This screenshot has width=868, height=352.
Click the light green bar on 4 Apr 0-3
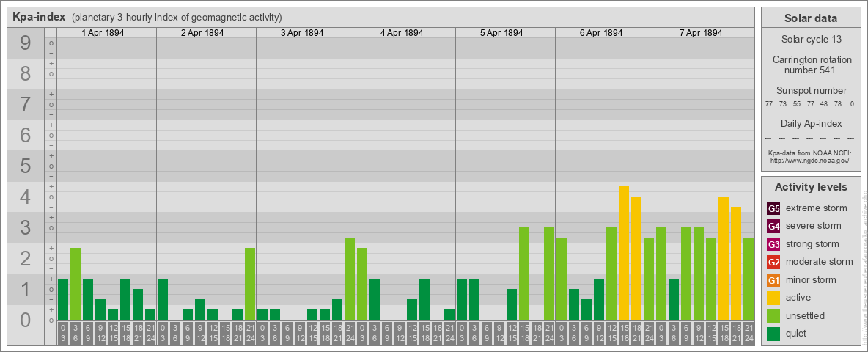pyautogui.click(x=362, y=284)
